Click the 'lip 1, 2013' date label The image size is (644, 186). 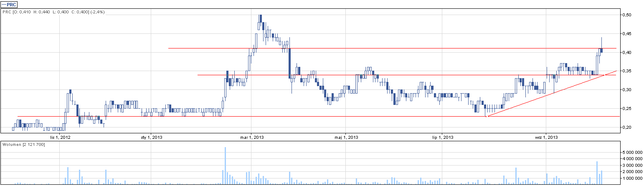click(443, 137)
